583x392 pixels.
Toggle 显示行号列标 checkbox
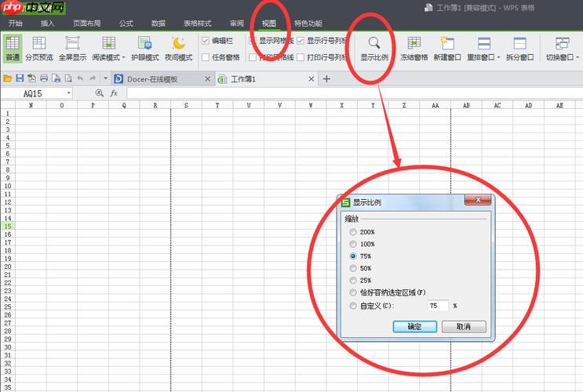(x=301, y=41)
